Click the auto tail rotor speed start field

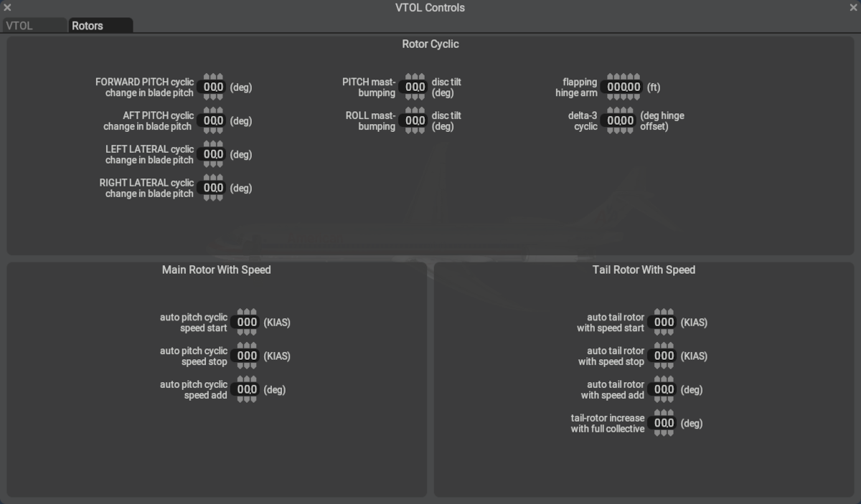point(664,323)
